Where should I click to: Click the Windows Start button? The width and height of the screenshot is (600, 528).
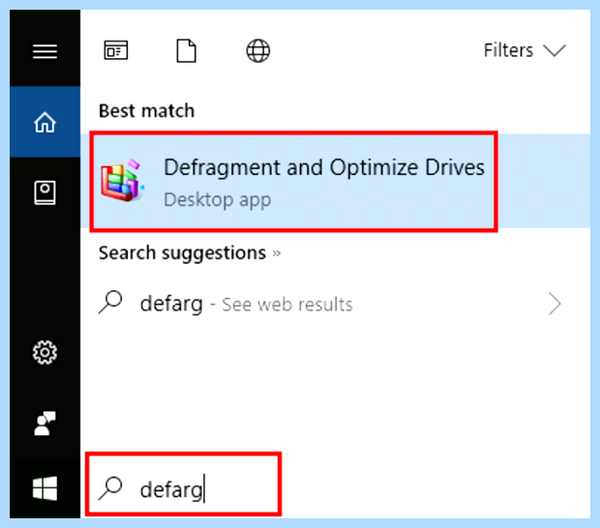[x=45, y=488]
